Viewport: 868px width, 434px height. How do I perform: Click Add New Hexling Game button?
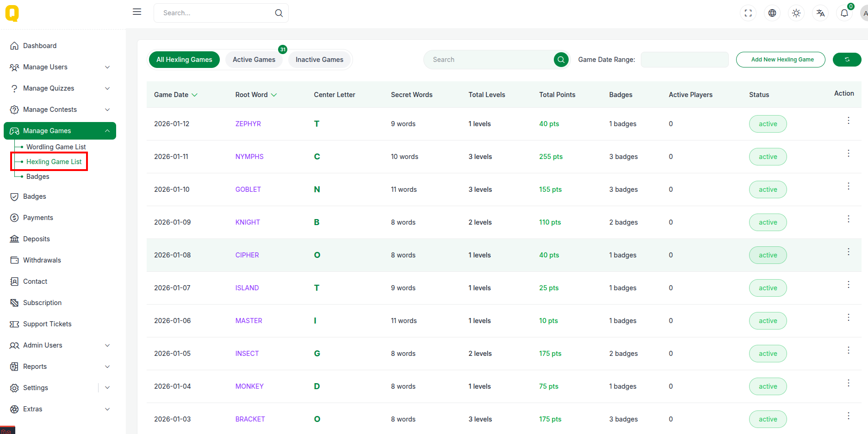click(780, 60)
